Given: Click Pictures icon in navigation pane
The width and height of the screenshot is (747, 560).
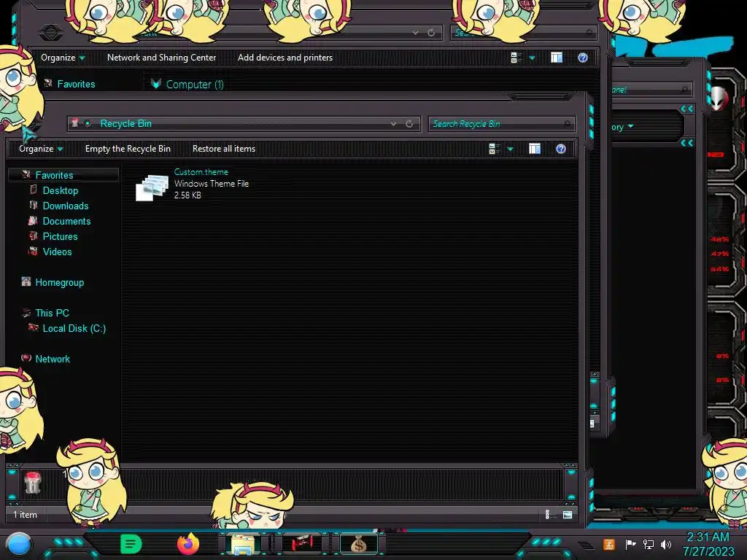Looking at the screenshot, I should point(33,236).
